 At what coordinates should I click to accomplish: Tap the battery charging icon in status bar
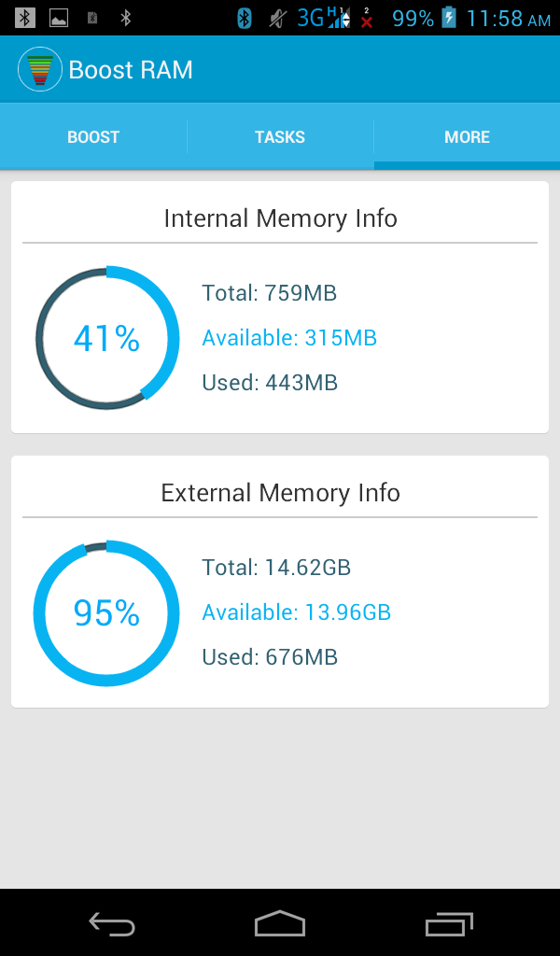coord(449,18)
